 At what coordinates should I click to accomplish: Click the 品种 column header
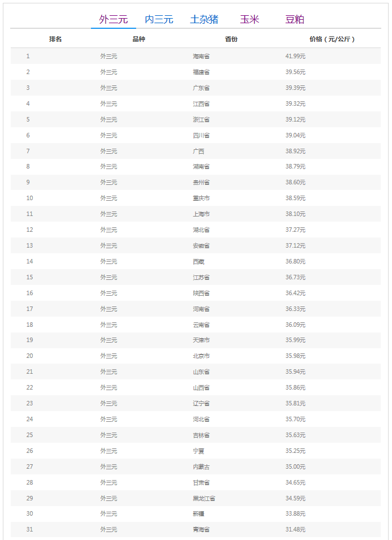tap(138, 39)
